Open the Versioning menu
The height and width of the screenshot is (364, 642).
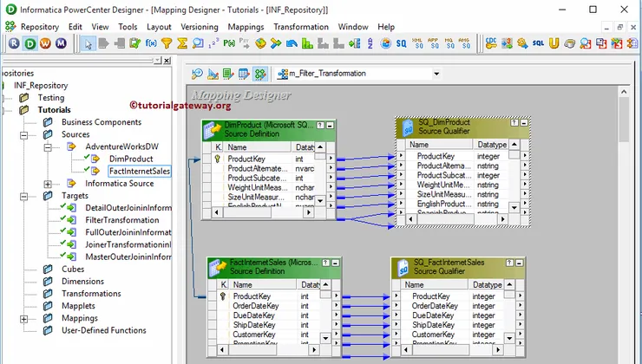click(x=200, y=27)
